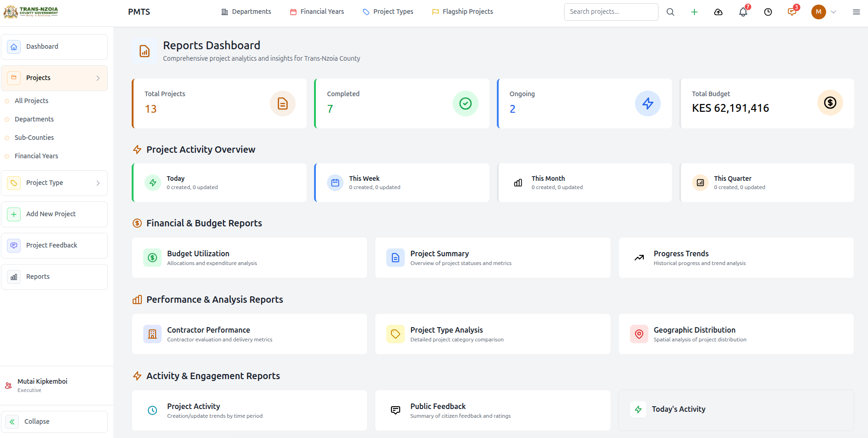Click the Mutai Kipkemboi user name
Screen dimensions: 868x438
click(x=42, y=381)
